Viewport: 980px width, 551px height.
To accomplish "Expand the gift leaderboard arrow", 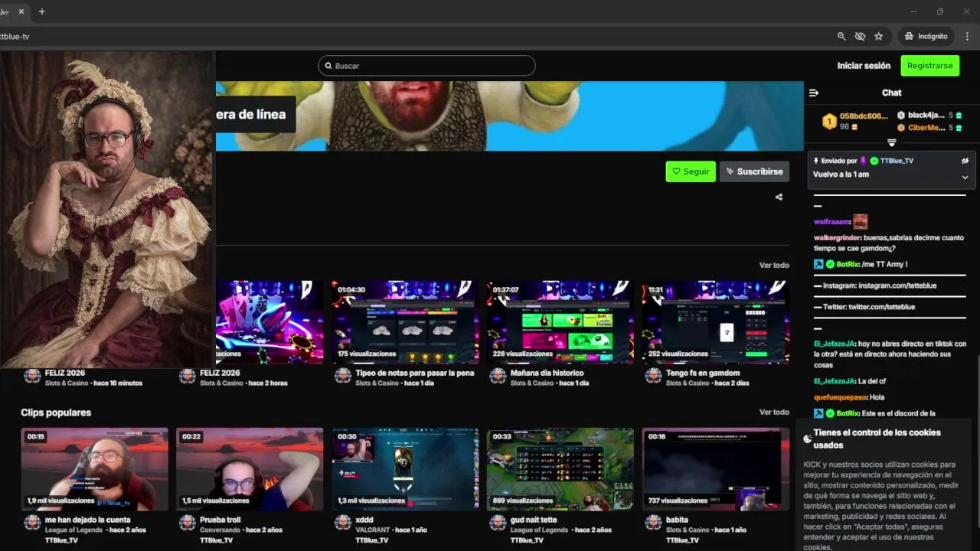I will click(892, 143).
